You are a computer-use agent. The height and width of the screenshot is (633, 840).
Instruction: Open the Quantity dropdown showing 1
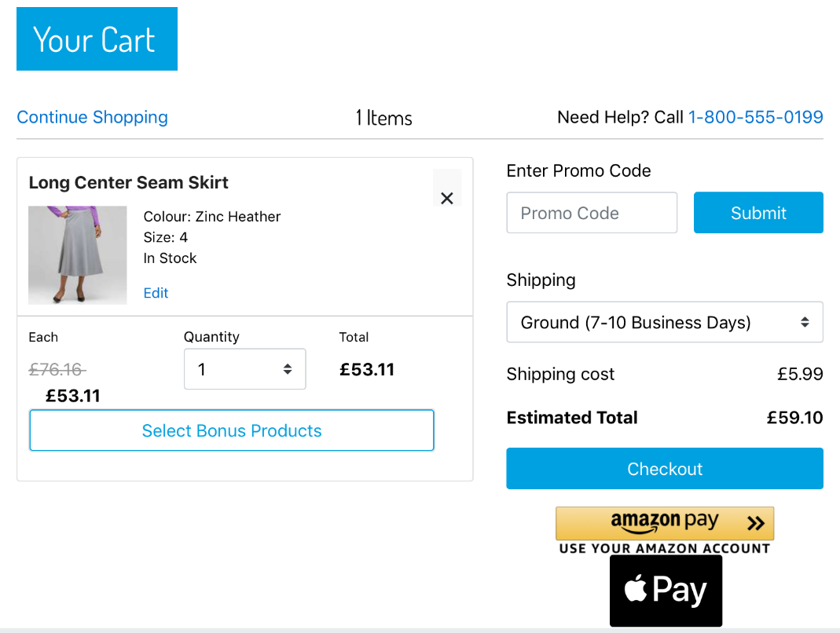[x=245, y=369]
